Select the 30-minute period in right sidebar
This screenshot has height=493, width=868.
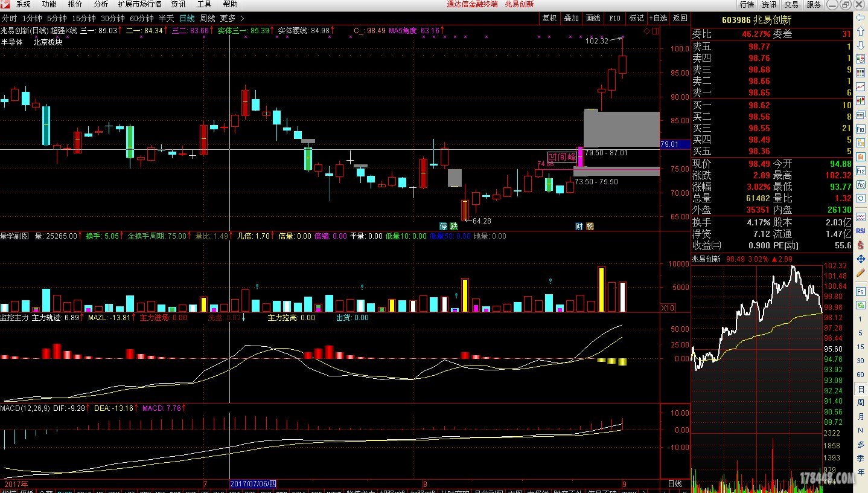click(860, 361)
